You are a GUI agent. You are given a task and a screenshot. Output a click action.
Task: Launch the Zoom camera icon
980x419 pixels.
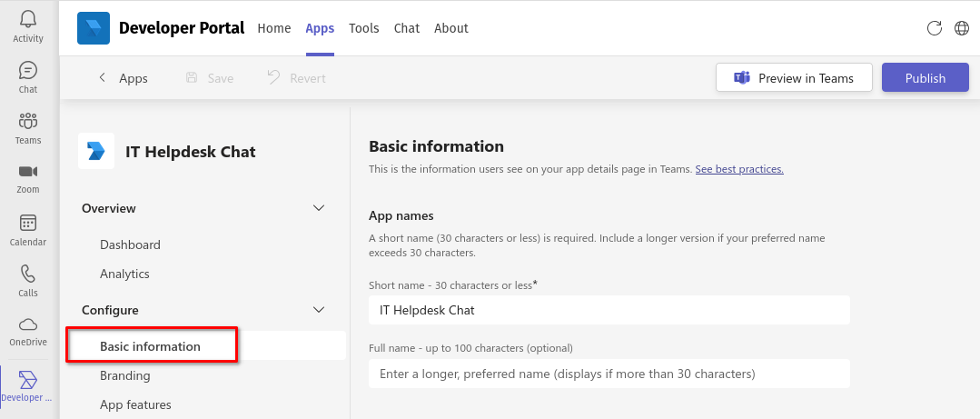(28, 172)
